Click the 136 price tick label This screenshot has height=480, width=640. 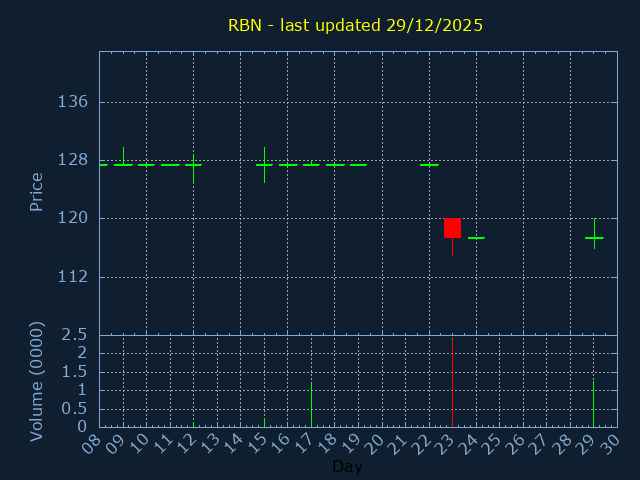pos(73,102)
